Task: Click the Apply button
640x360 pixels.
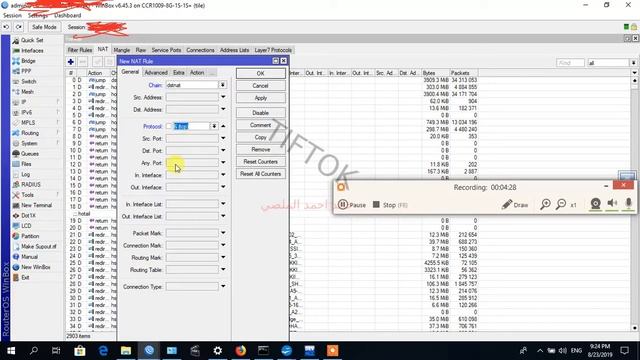Action: pos(260,98)
